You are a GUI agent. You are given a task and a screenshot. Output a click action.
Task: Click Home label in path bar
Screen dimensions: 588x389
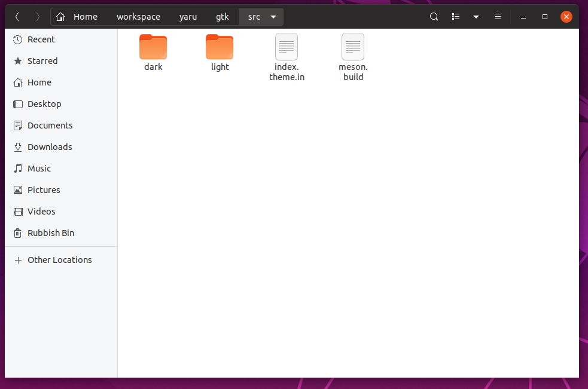(x=86, y=17)
